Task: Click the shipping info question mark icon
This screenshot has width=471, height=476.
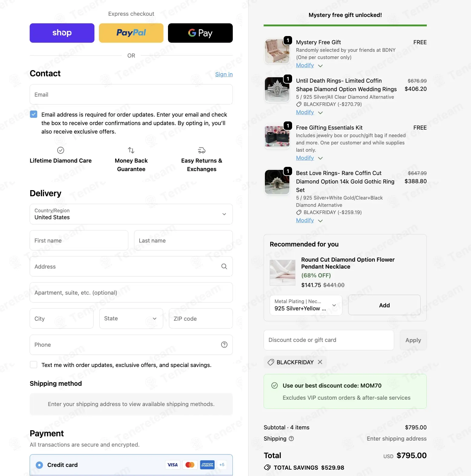Action: (x=291, y=438)
